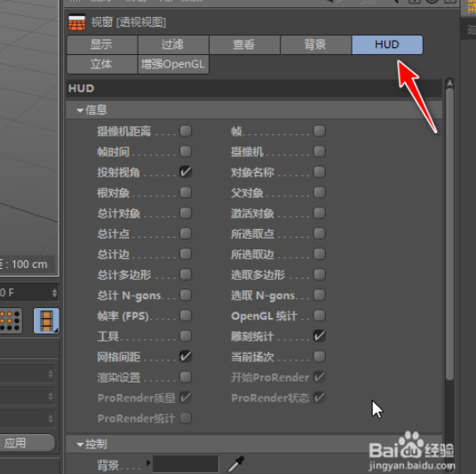Tick the 工具 checkbox
476x474 pixels.
coord(186,336)
